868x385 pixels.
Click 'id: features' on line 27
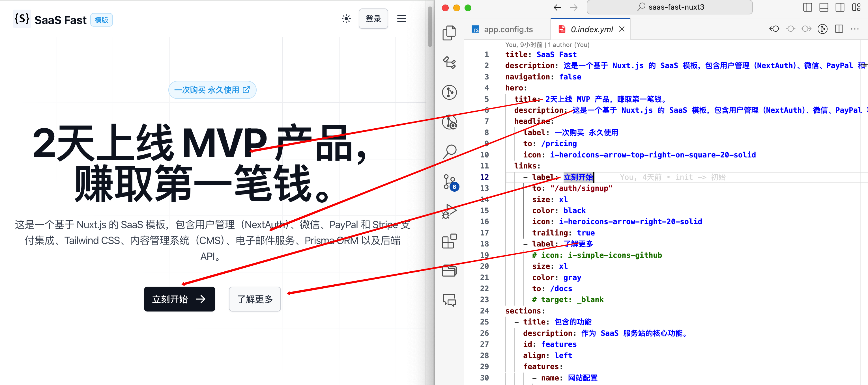coord(550,344)
